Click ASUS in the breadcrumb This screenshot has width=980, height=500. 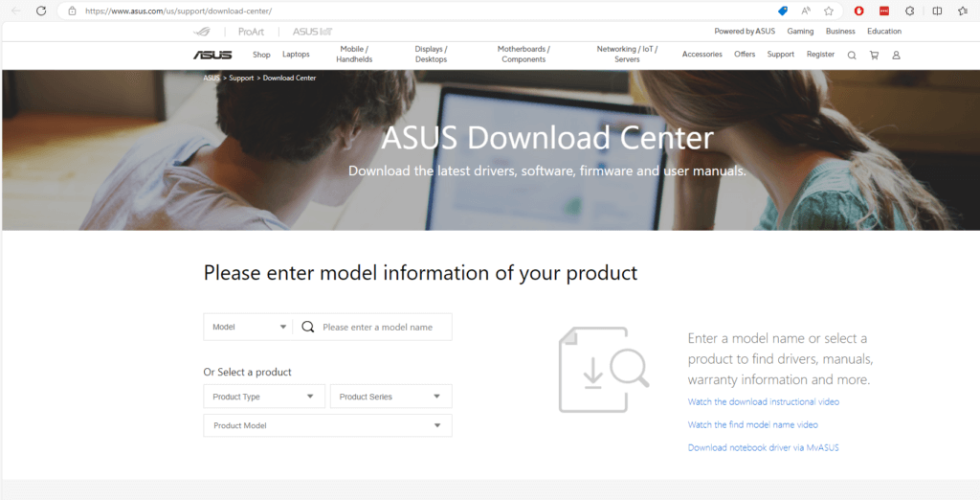tap(212, 79)
